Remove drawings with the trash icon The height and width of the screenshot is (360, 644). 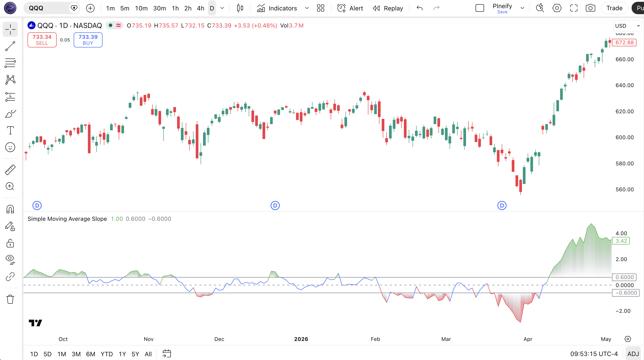coord(10,299)
